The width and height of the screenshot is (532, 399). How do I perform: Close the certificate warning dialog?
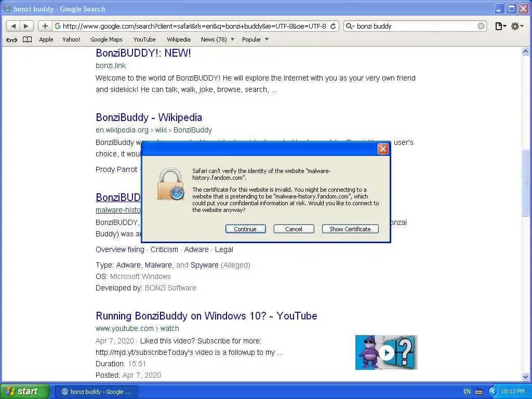coord(383,149)
